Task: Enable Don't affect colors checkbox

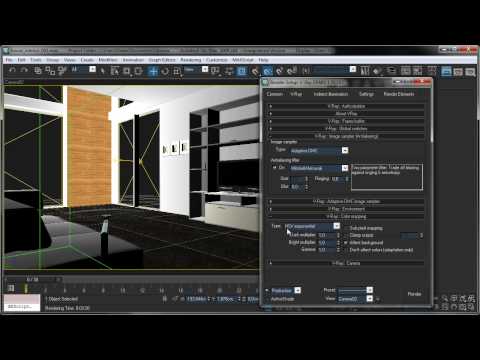Action: pyautogui.click(x=346, y=250)
